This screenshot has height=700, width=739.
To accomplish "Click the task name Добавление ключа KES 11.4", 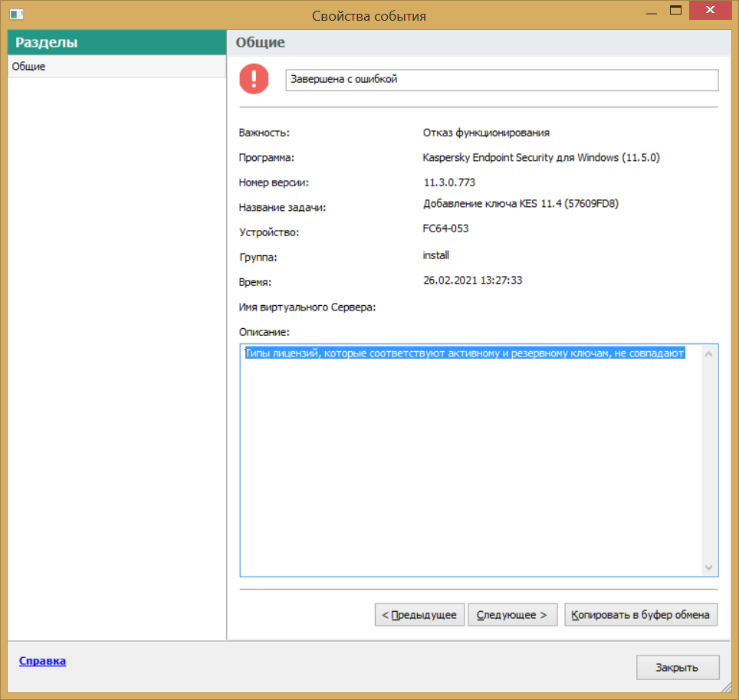I will 521,204.
